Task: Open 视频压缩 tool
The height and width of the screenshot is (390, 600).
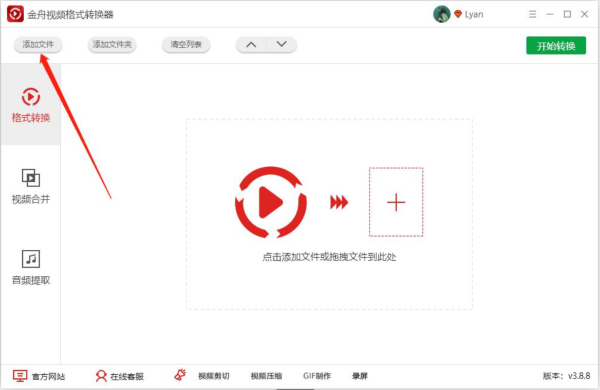Action: 266,376
